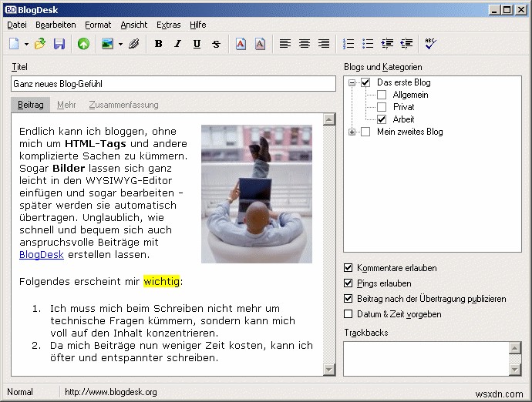The image size is (532, 402).
Task: Click the editor scrollbar up arrow
Action: pyautogui.click(x=329, y=119)
